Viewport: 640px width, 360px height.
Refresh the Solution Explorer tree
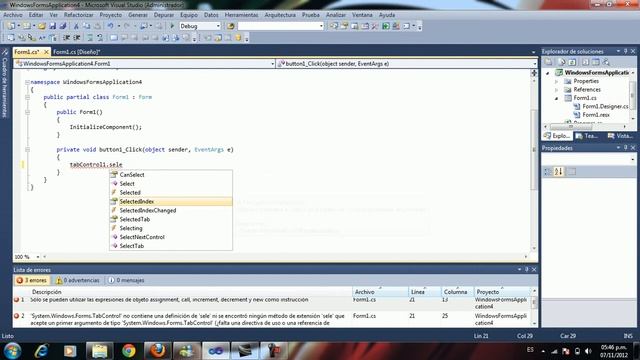572,62
